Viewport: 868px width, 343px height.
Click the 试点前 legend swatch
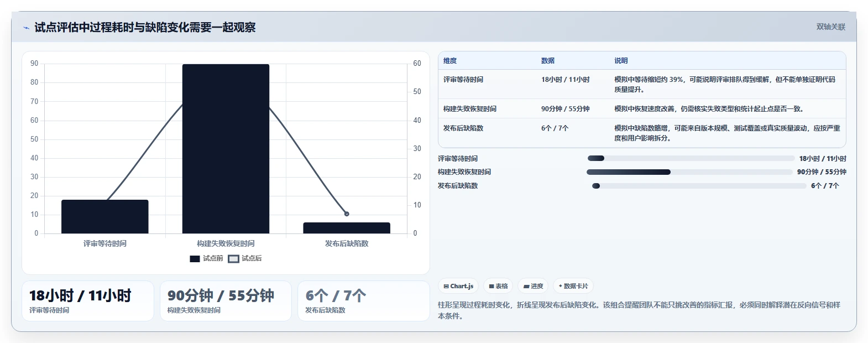[x=195, y=258]
